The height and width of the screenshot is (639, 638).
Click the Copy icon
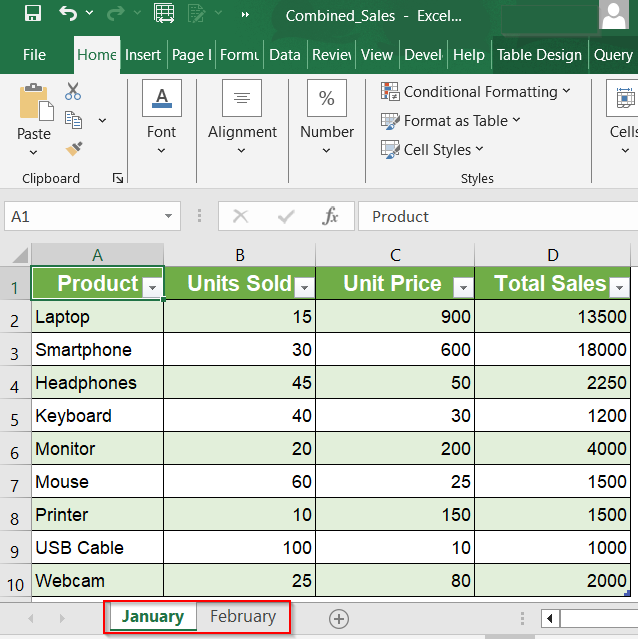(73, 120)
